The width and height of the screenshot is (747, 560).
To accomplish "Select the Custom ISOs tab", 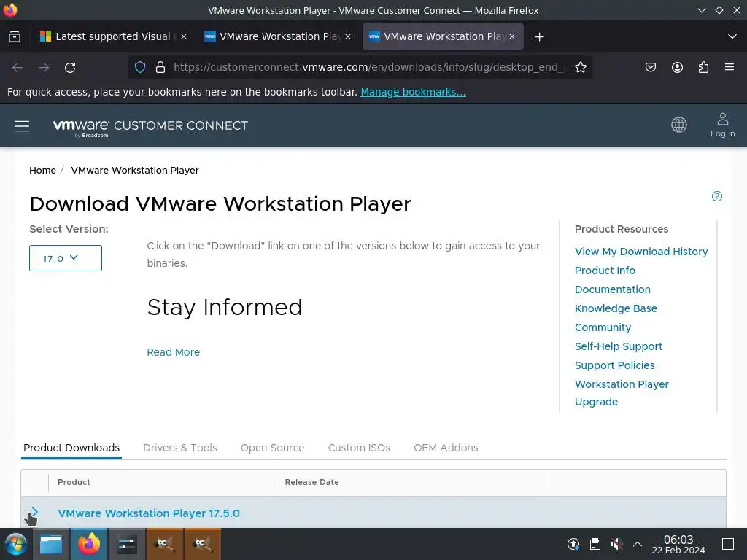I will 359,448.
